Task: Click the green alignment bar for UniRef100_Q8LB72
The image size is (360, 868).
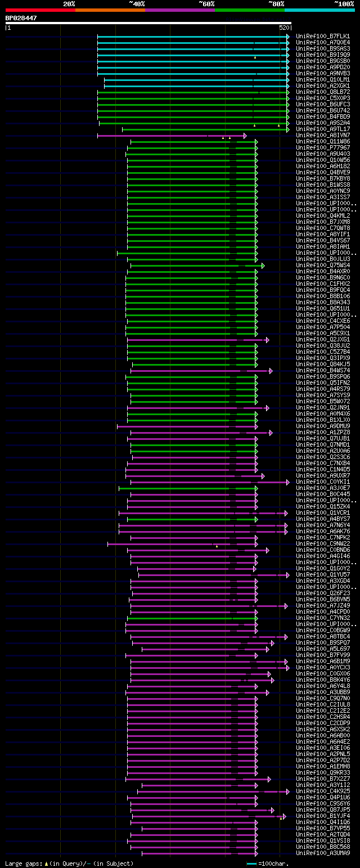Action: click(193, 92)
